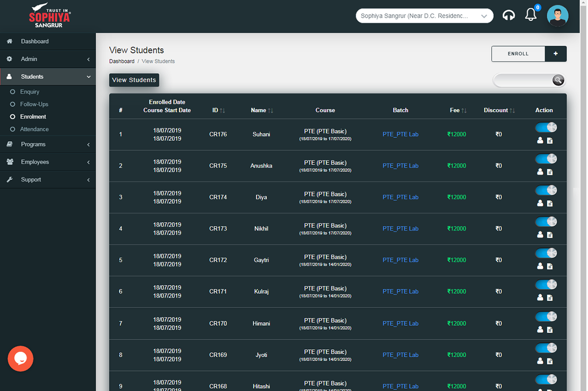Open Himani's document icon
This screenshot has width=588, height=391.
(550, 330)
